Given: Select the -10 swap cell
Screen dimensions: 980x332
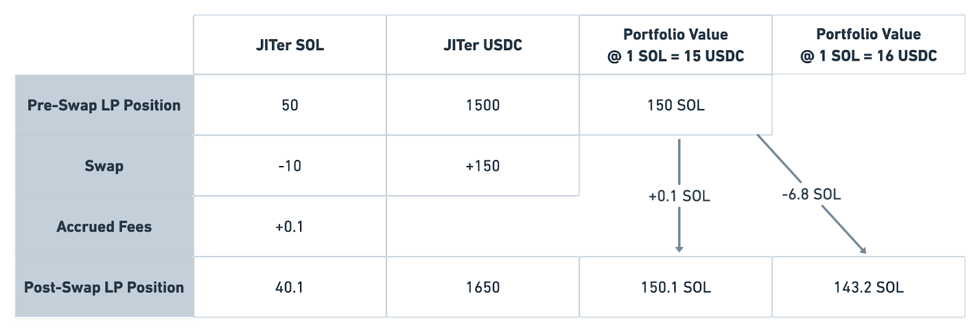Looking at the screenshot, I should tap(290, 166).
